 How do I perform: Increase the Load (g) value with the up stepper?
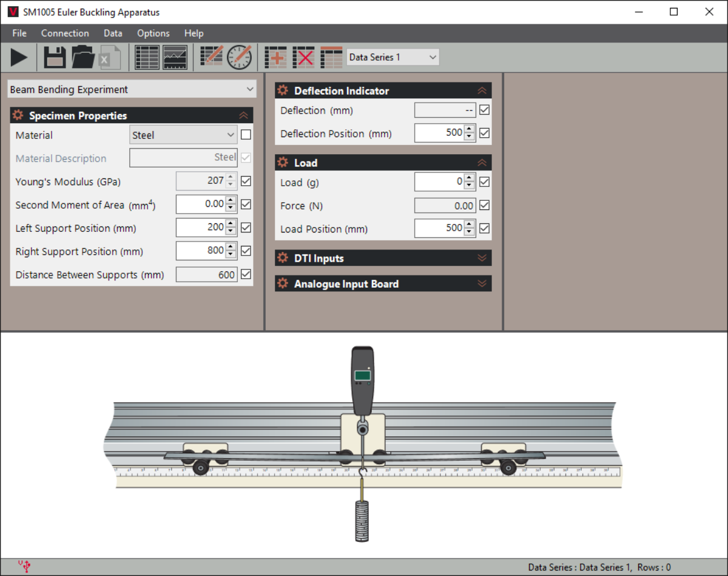pos(468,178)
